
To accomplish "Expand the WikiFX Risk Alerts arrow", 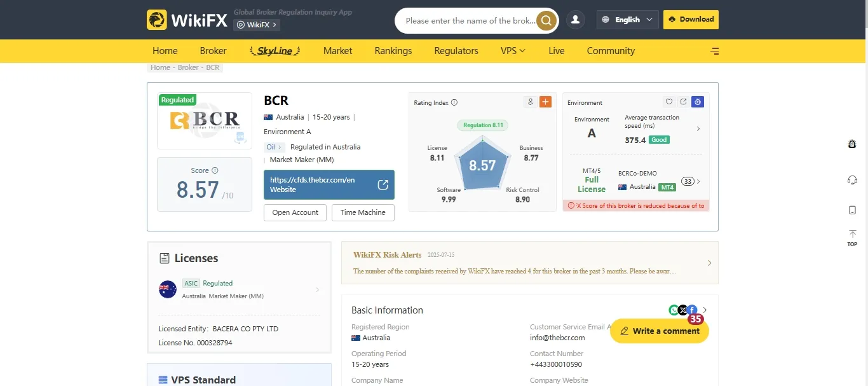I will [709, 263].
